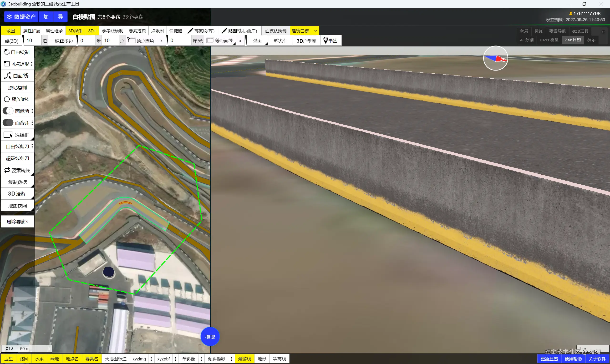This screenshot has width=610, height=364.
Task: Open the GIS工具 tab
Action: coord(580,31)
